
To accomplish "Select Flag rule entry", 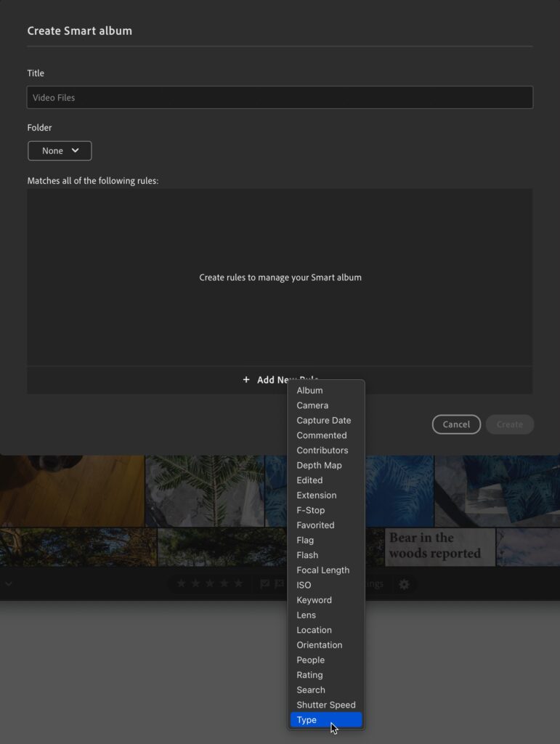I will pyautogui.click(x=325, y=540).
